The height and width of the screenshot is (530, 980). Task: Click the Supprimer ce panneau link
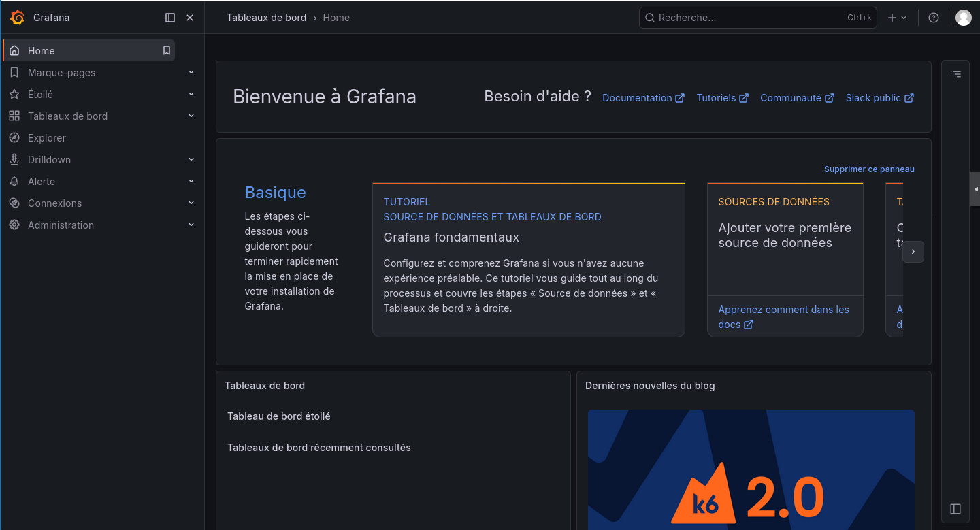click(x=869, y=169)
